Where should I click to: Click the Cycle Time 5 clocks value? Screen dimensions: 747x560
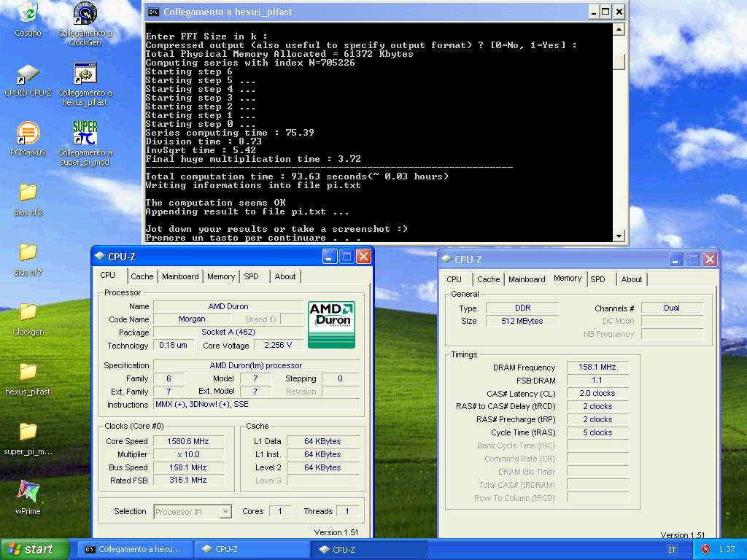597,432
